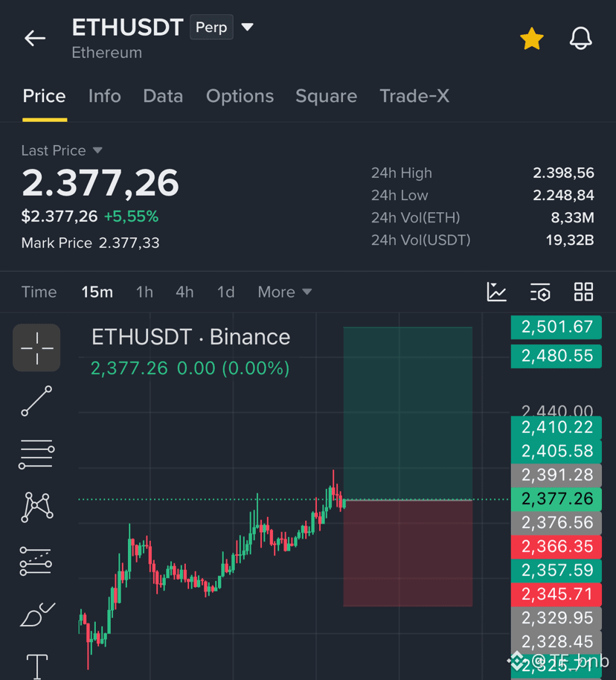Open the chart layout grid icon
The width and height of the screenshot is (616, 680).
pos(583,292)
